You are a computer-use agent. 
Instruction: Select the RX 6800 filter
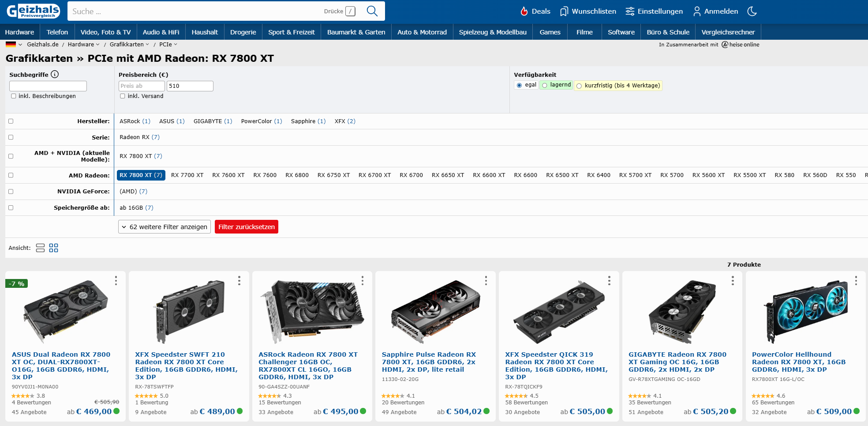[x=297, y=175]
